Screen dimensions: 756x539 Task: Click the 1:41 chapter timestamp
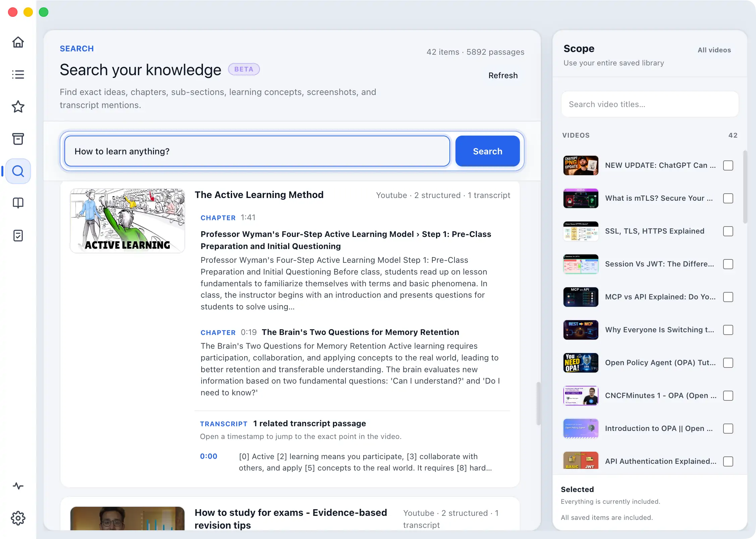pos(248,218)
